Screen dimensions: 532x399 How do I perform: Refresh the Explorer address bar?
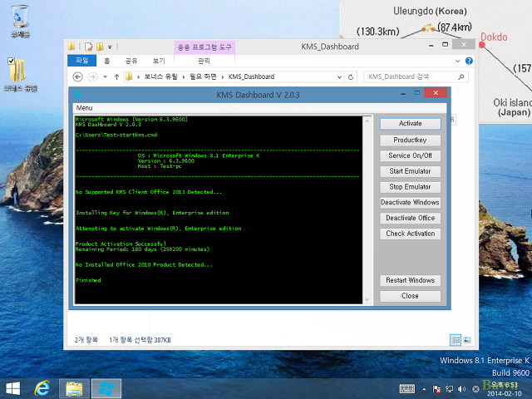click(x=351, y=77)
